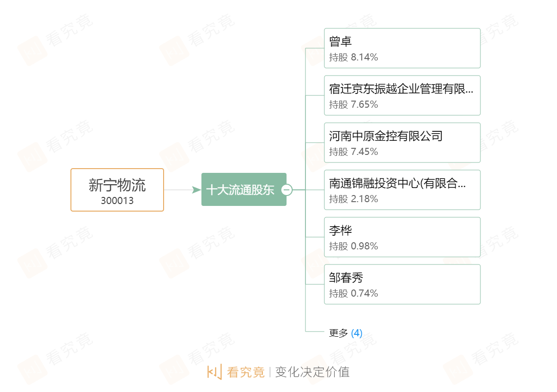Click the 持股 2.18% holding value
This screenshot has width=557, height=392.
click(354, 199)
